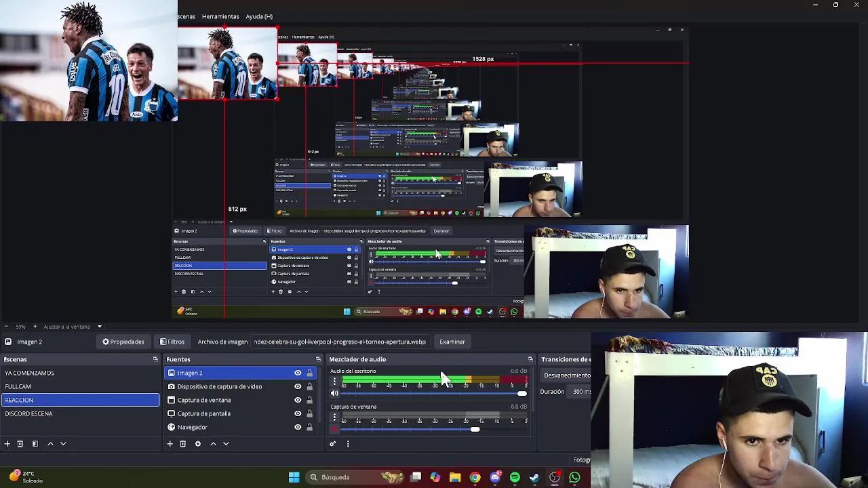Move source up in Fuentes list
This screenshot has width=868, height=488.
[213, 444]
